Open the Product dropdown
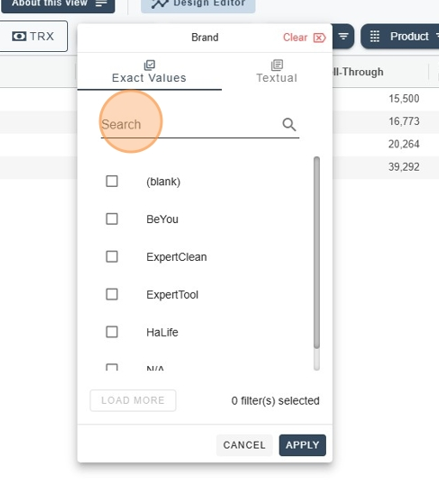439x489 pixels. (400, 36)
